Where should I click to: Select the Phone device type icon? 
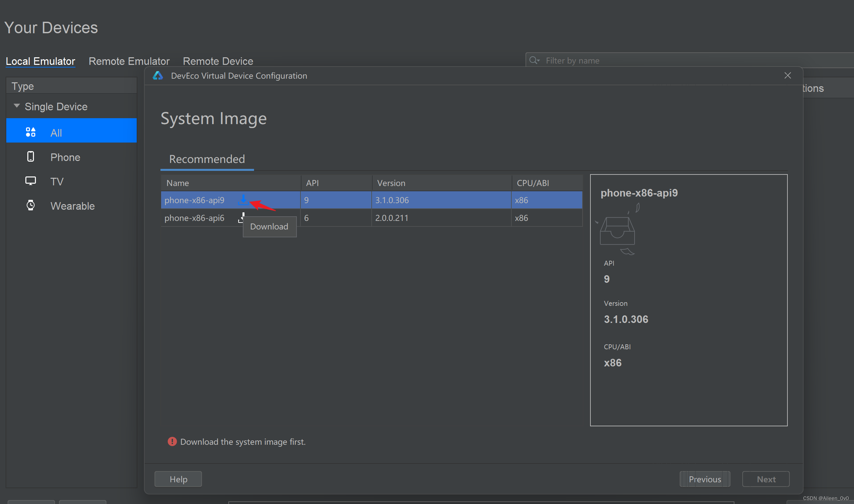(x=31, y=157)
